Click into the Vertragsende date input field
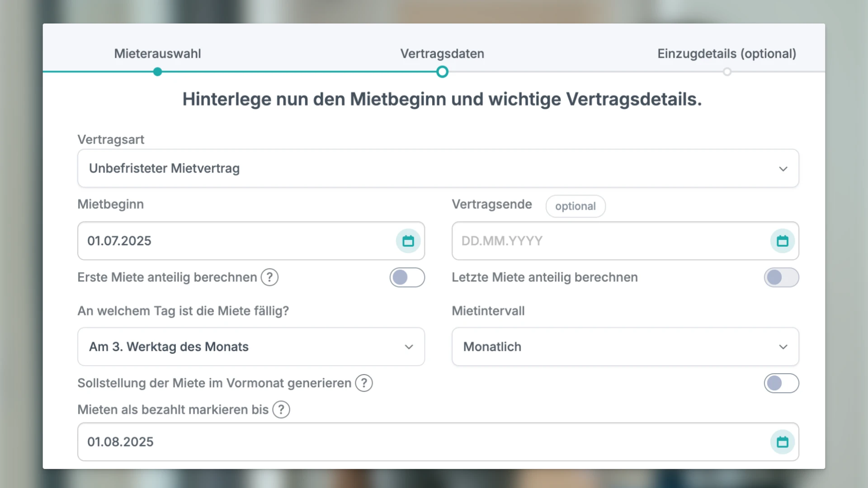 tap(606, 241)
